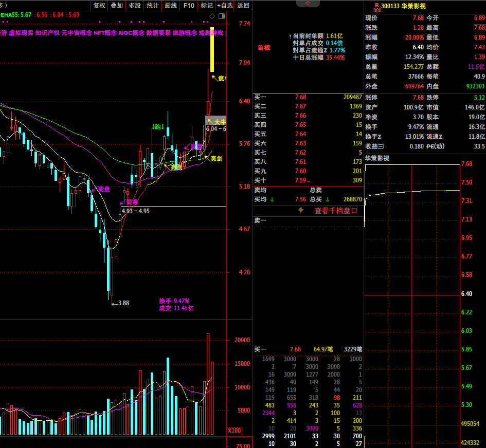Click the 亮剑 marker near latest candles
The width and height of the screenshot is (486, 448).
click(x=217, y=159)
